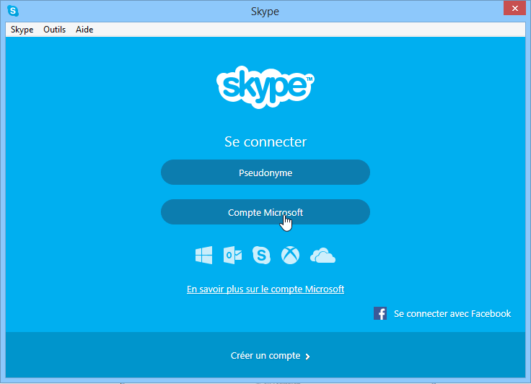The width and height of the screenshot is (531, 384).
Task: Click the Skype title bar text
Action: click(x=265, y=12)
